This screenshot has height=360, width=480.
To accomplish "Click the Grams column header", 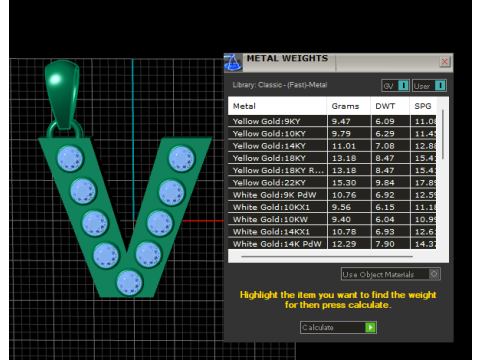I will click(349, 106).
